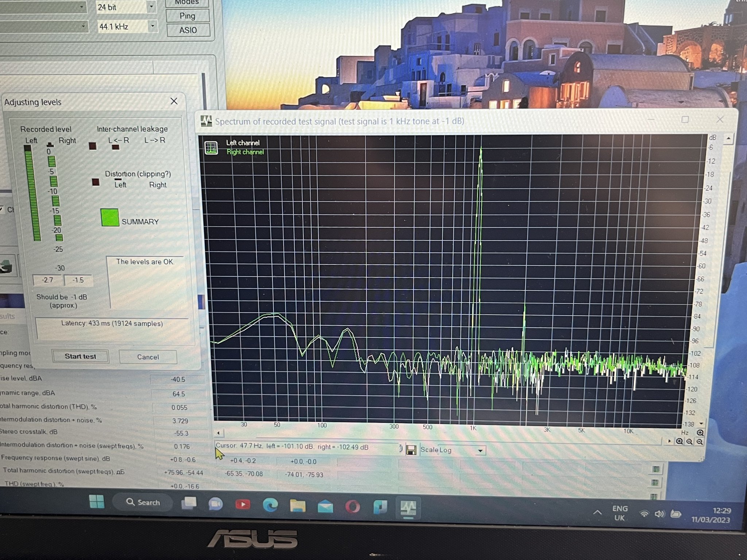This screenshot has height=560, width=747.
Task: Click the value '-65.35, -70.08'
Action: pos(244,474)
